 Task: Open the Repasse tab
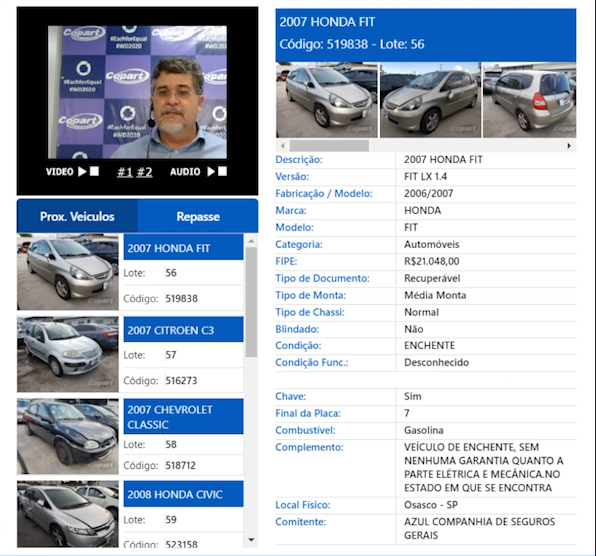pyautogui.click(x=198, y=216)
